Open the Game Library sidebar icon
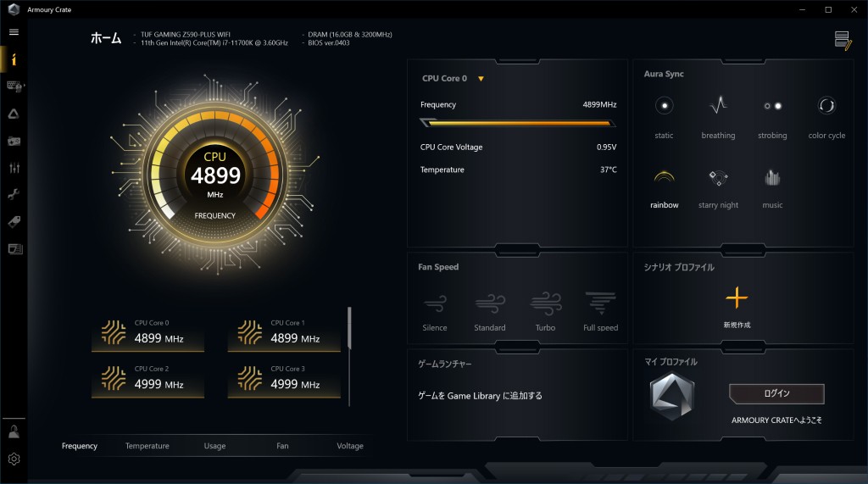868x484 pixels. [14, 141]
